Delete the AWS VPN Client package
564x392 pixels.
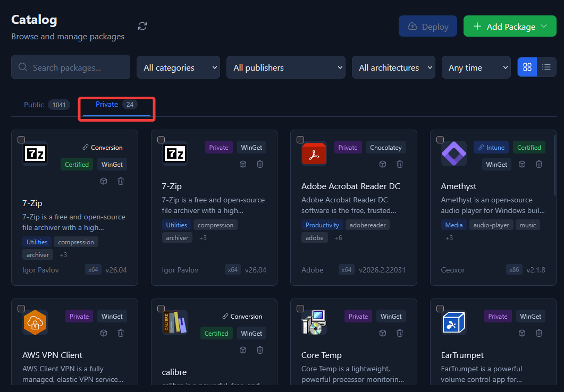[x=121, y=333]
